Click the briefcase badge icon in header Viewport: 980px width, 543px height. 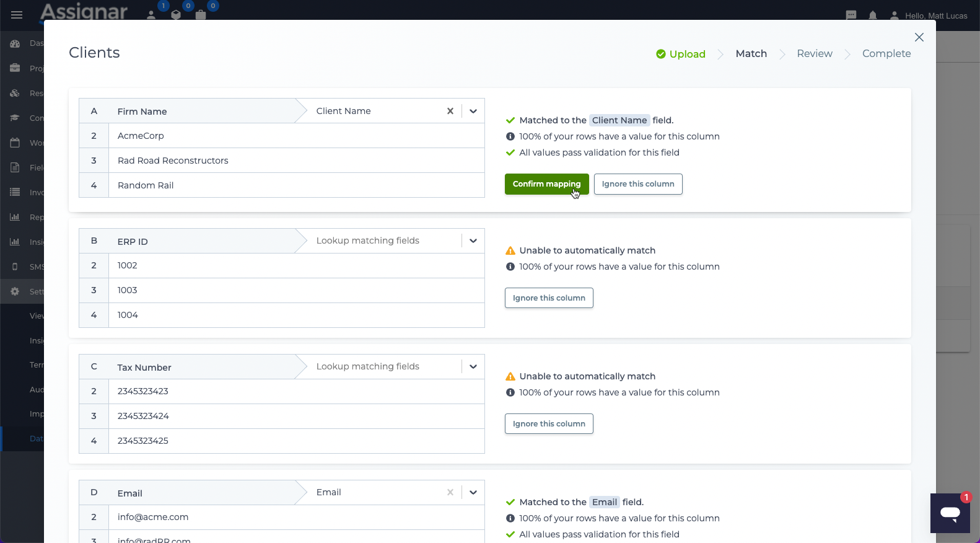coord(201,15)
